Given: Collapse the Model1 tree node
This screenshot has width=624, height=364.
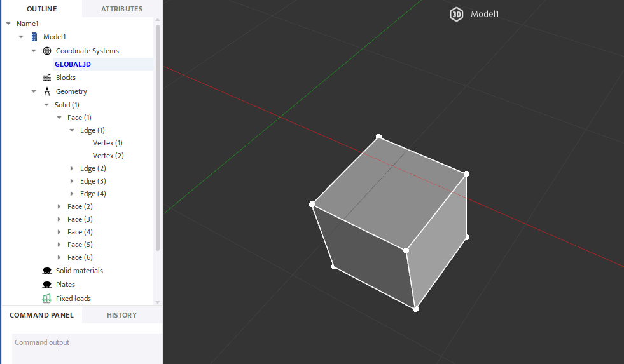Looking at the screenshot, I should click(x=21, y=37).
